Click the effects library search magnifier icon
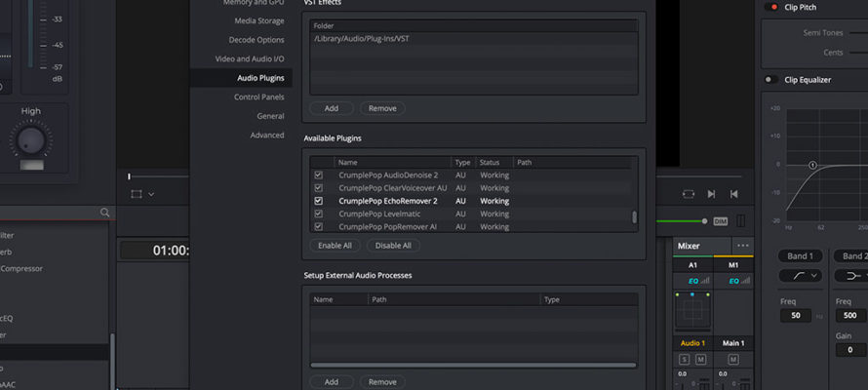Screen dimensions: 868x390 104,213
